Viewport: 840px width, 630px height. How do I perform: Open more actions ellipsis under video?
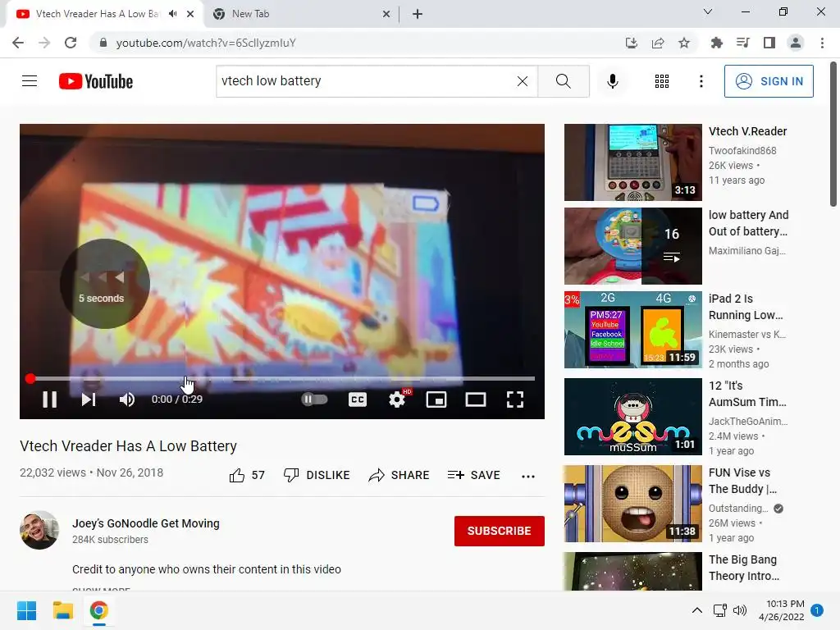528,476
